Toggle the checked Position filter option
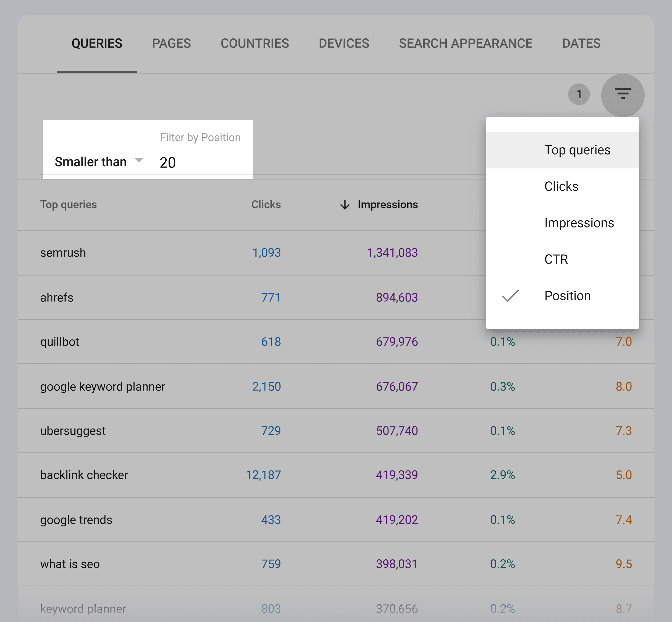The height and width of the screenshot is (622, 672). [x=562, y=296]
